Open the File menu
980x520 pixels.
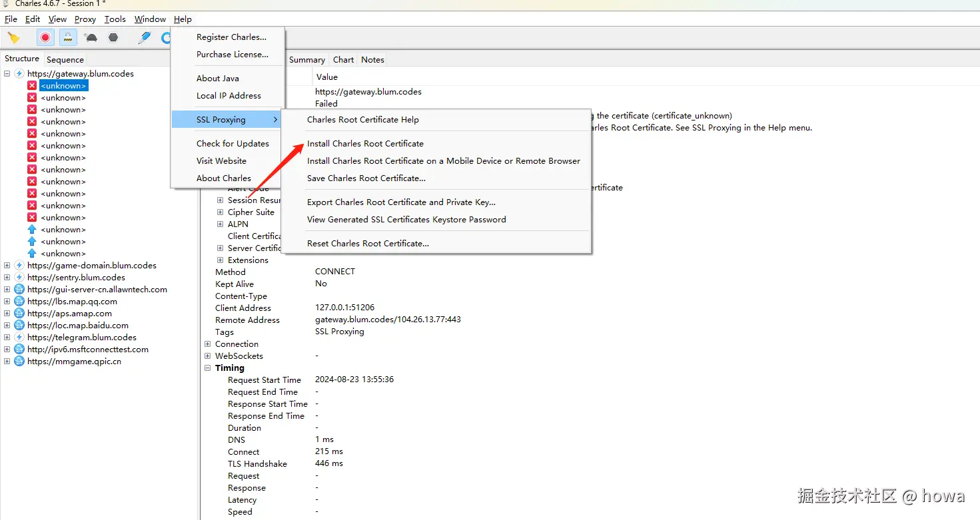coord(11,19)
